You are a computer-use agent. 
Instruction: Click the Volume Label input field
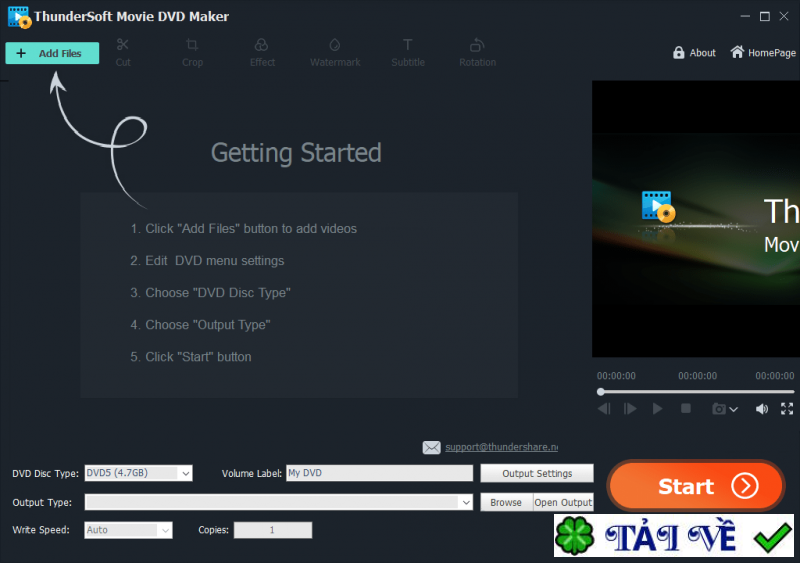tap(379, 473)
